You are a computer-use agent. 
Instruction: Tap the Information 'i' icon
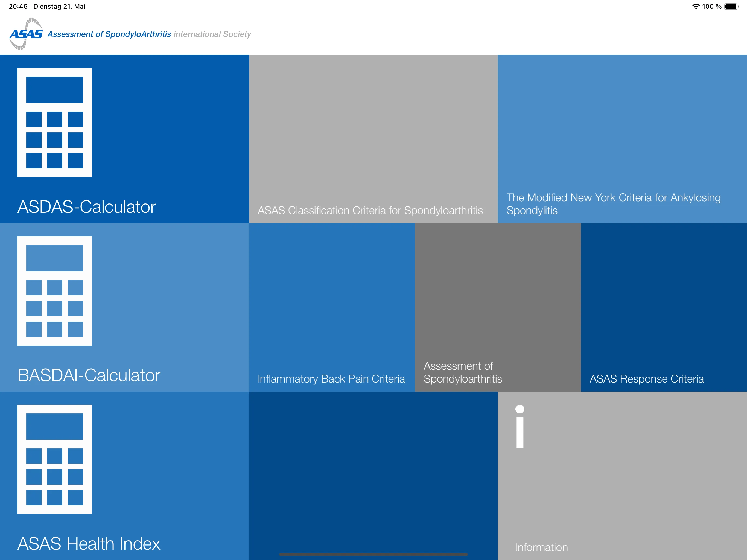tap(520, 427)
